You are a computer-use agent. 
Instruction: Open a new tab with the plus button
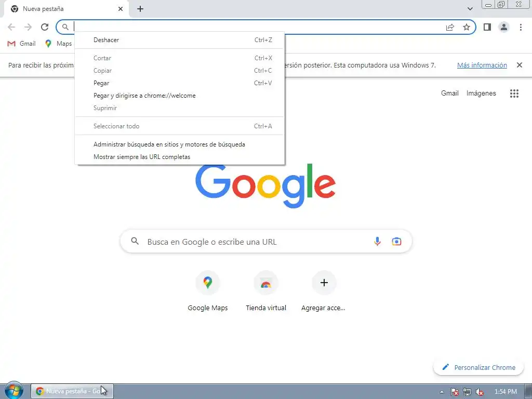pyautogui.click(x=140, y=9)
